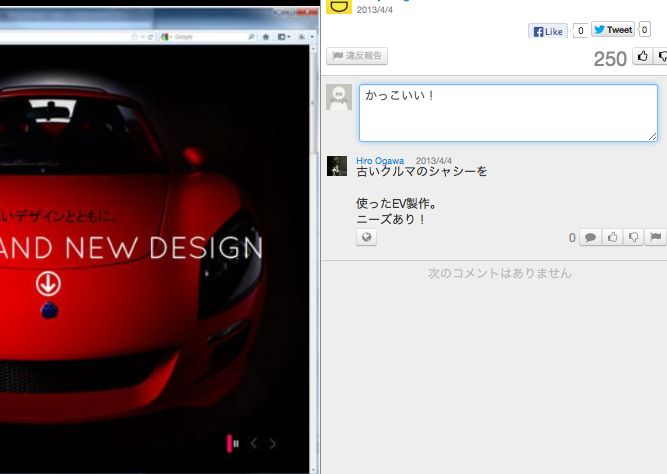Thumbs up the post beside the 250 score
Image resolution: width=667 pixels, height=474 pixels.
[642, 57]
